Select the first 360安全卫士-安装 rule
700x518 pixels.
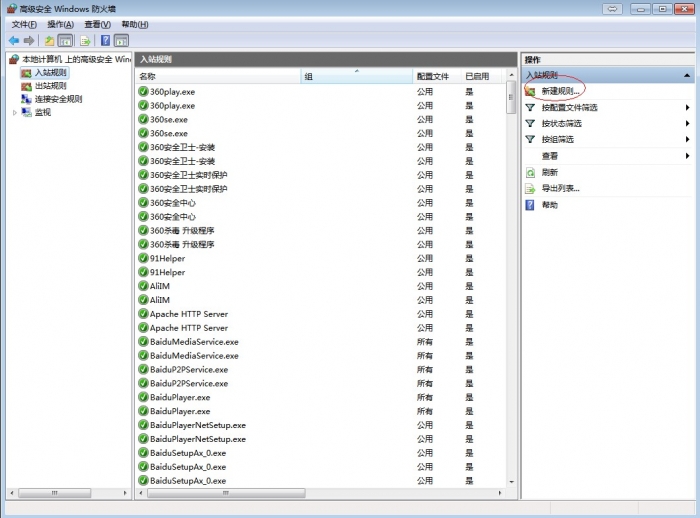point(182,147)
